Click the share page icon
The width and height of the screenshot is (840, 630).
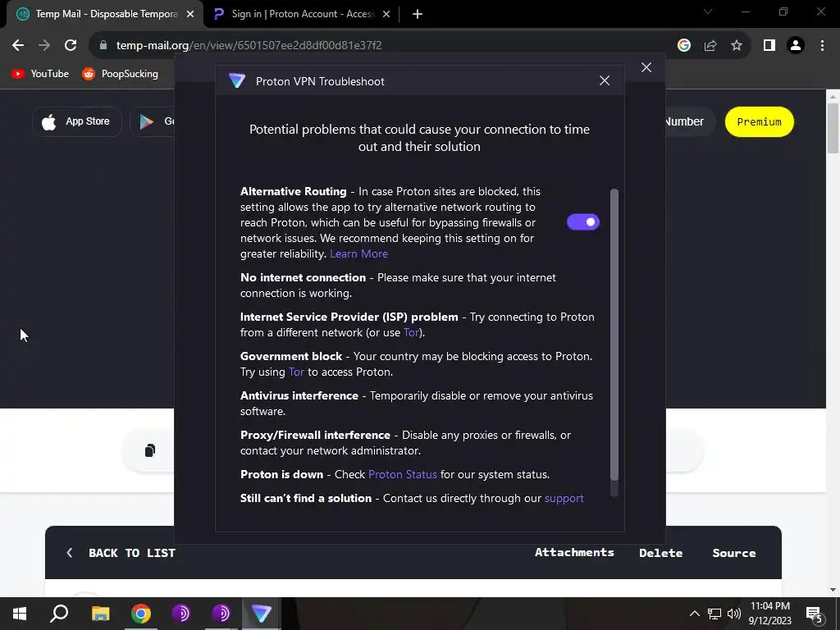(x=710, y=46)
